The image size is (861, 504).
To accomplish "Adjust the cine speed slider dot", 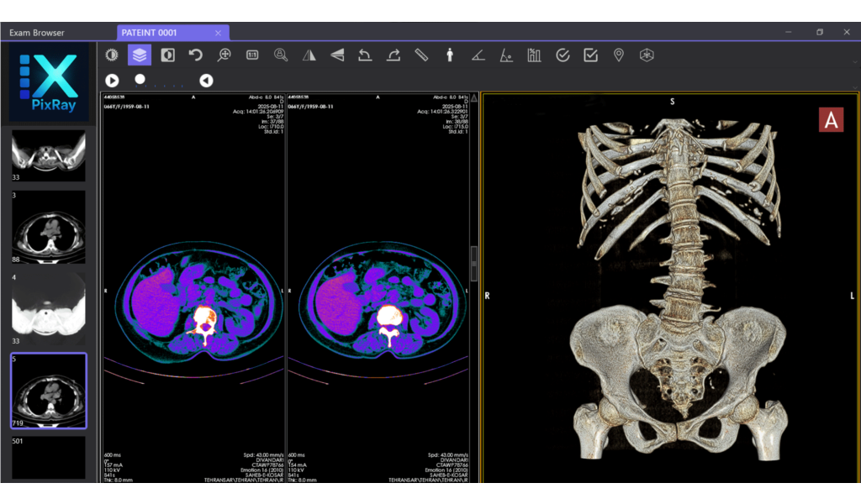I will [x=140, y=80].
